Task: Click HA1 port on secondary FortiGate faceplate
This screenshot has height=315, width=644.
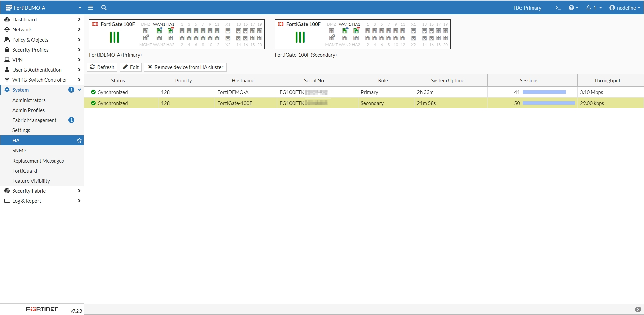Action: pyautogui.click(x=356, y=30)
